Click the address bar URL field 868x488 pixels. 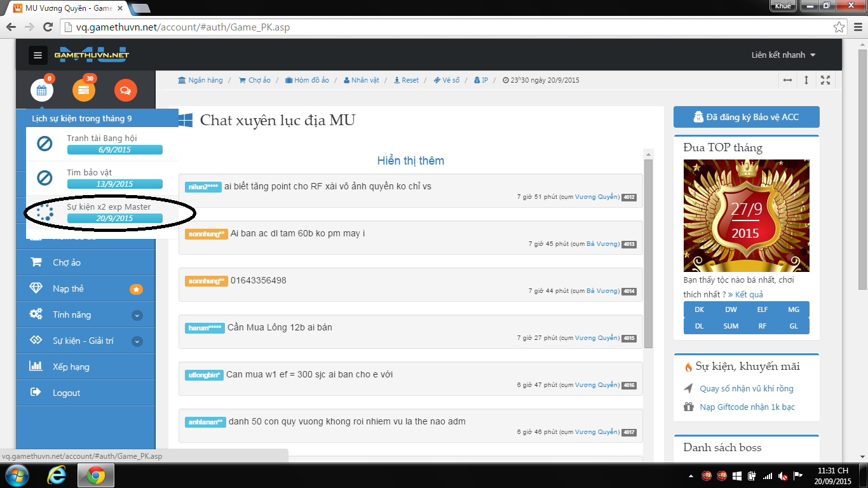click(445, 27)
